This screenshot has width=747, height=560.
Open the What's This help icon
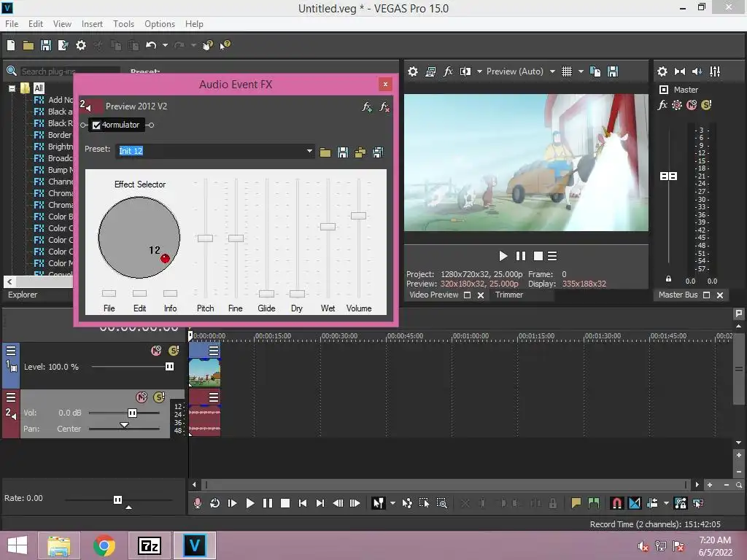coord(225,45)
